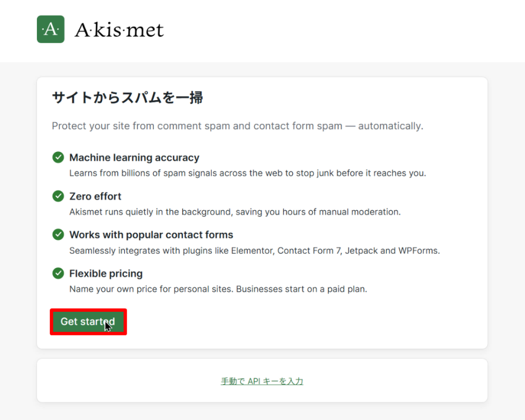Click the Works with popular contact forms text
525x420 pixels.
(x=151, y=235)
